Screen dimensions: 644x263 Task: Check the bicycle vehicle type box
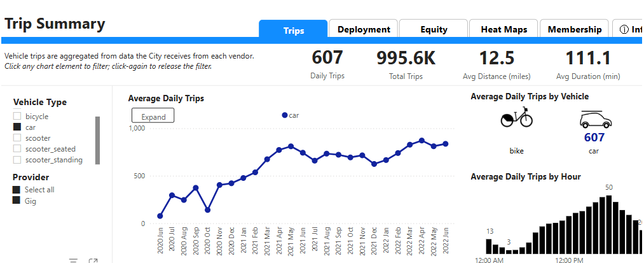coord(17,117)
